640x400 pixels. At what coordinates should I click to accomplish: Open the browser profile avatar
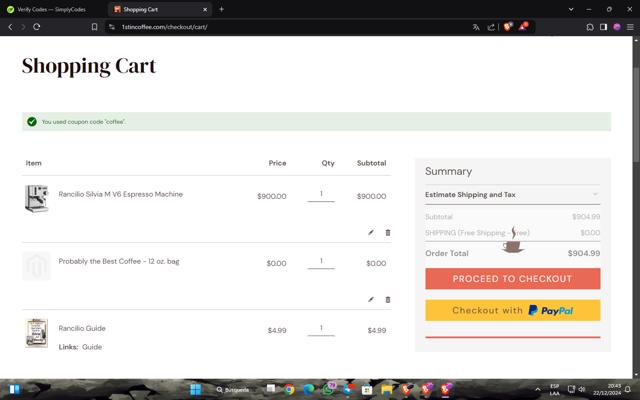click(x=617, y=27)
